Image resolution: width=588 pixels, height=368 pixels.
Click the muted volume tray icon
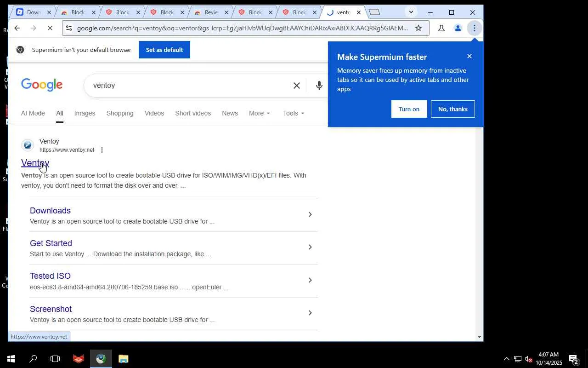[528, 359]
